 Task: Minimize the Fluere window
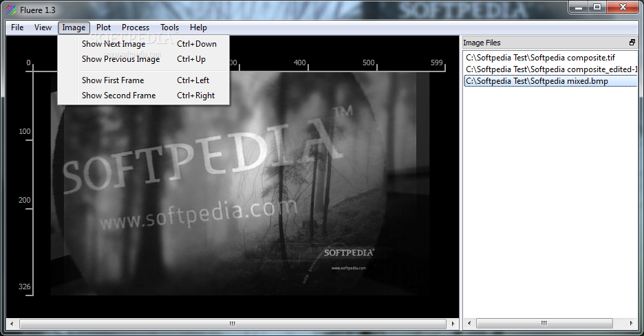pyautogui.click(x=579, y=7)
